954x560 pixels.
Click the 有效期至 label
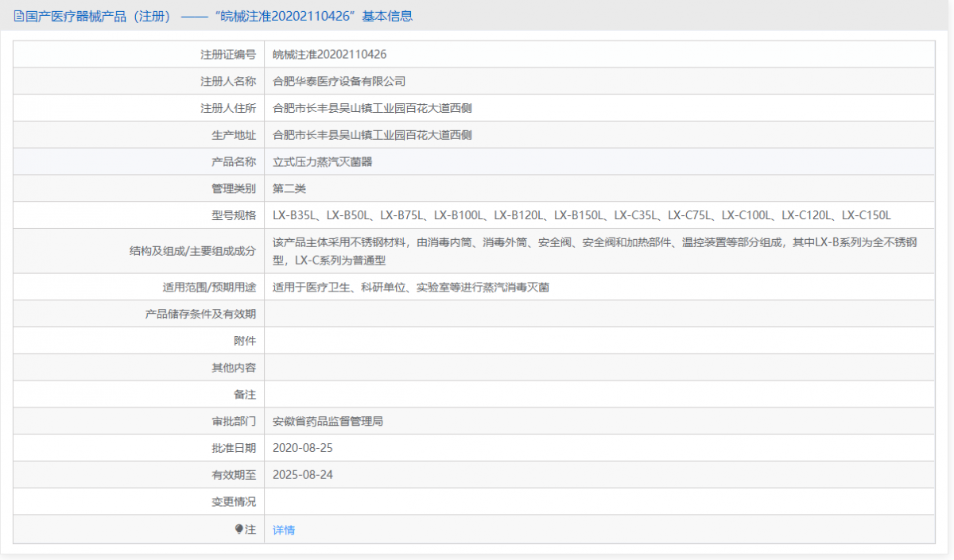coord(234,475)
